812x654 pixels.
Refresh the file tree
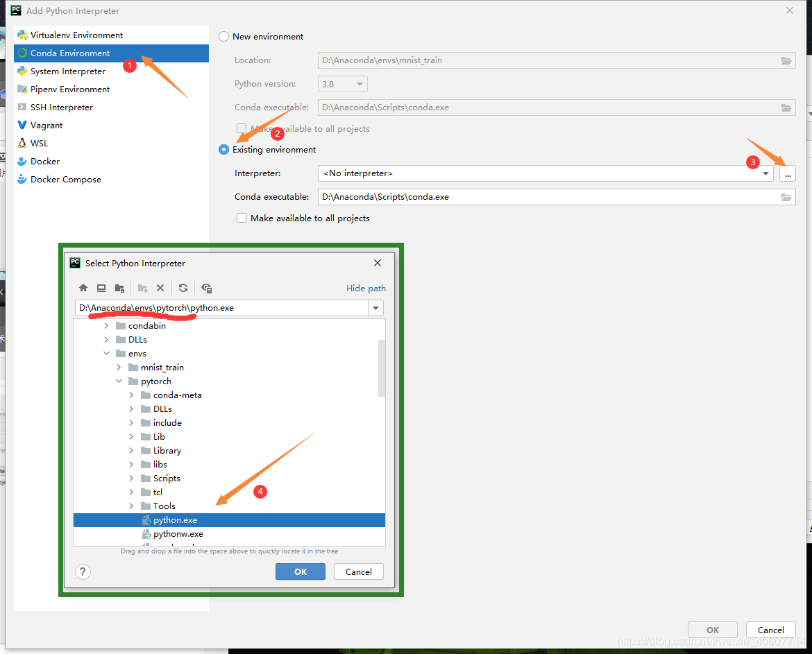click(183, 289)
